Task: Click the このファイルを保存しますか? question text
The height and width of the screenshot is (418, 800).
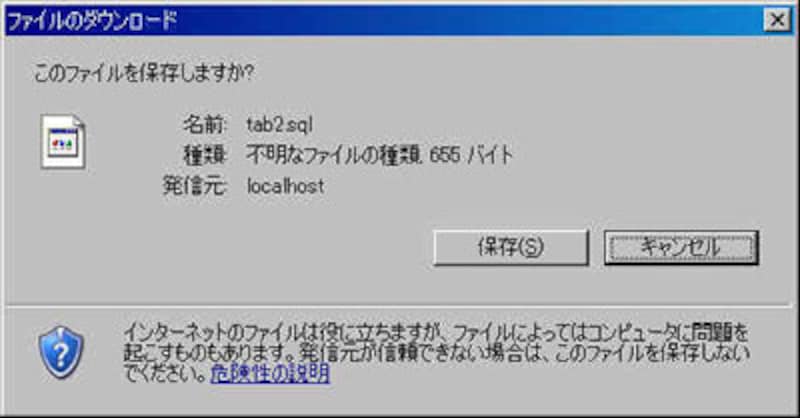Action: (144, 73)
